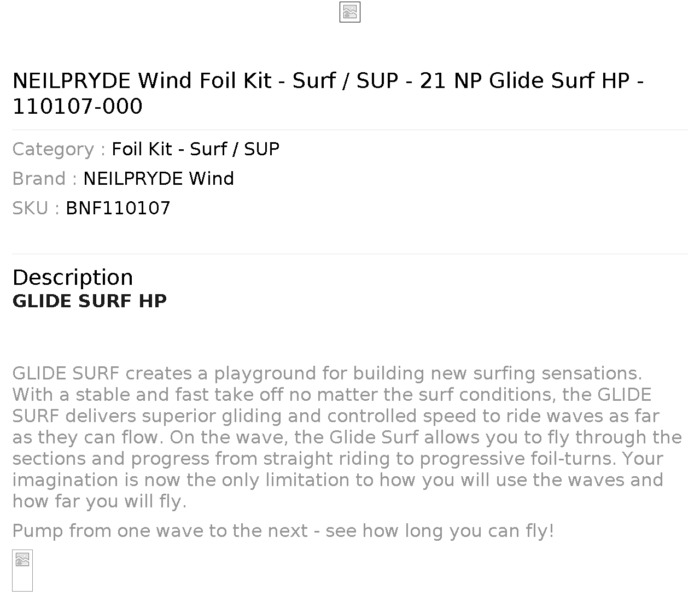The height and width of the screenshot is (608, 700).
Task: Click the text 'how far you will fly.'
Action: (x=100, y=501)
